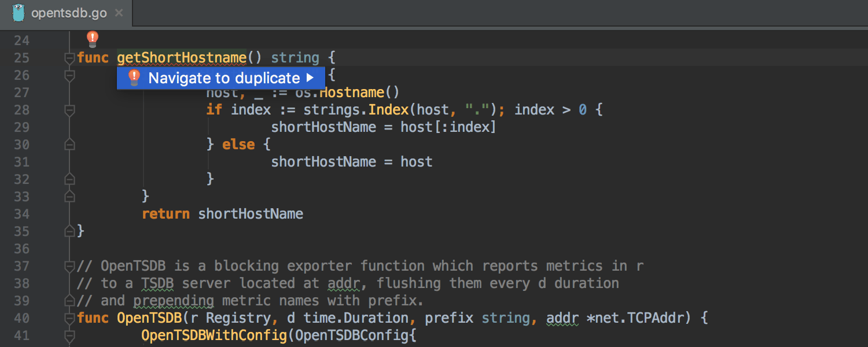Screen dimensions: 868x347
Task: Click the Go gopher icon on the file tab
Action: (19, 13)
